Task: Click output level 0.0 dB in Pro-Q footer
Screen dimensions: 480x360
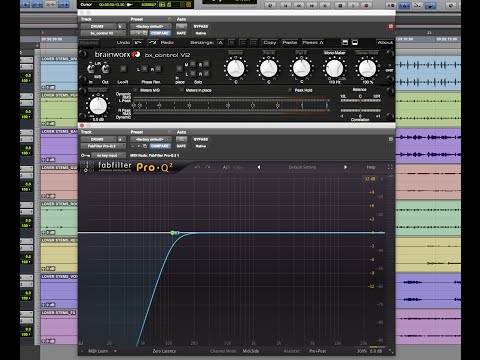Action: pos(376,351)
